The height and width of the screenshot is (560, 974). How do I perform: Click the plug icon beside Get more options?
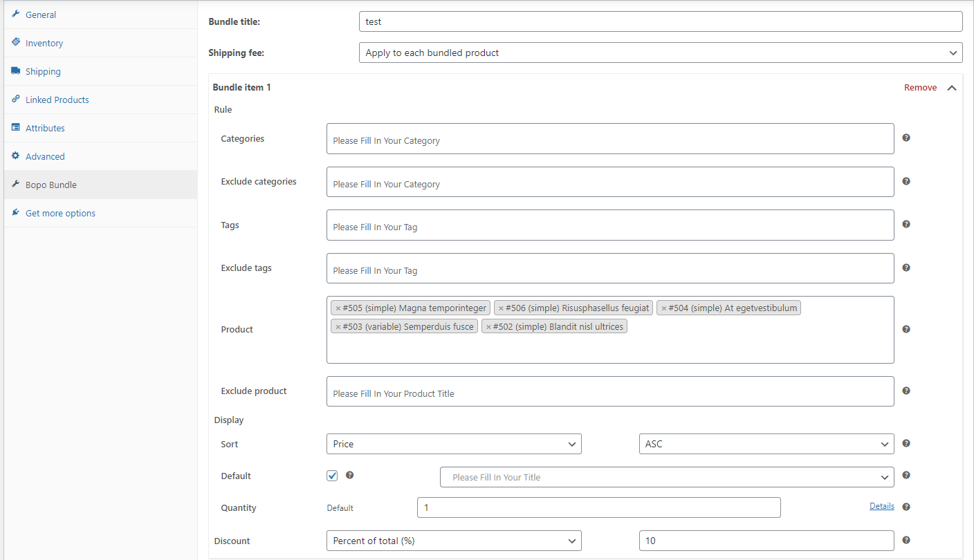[16, 212]
